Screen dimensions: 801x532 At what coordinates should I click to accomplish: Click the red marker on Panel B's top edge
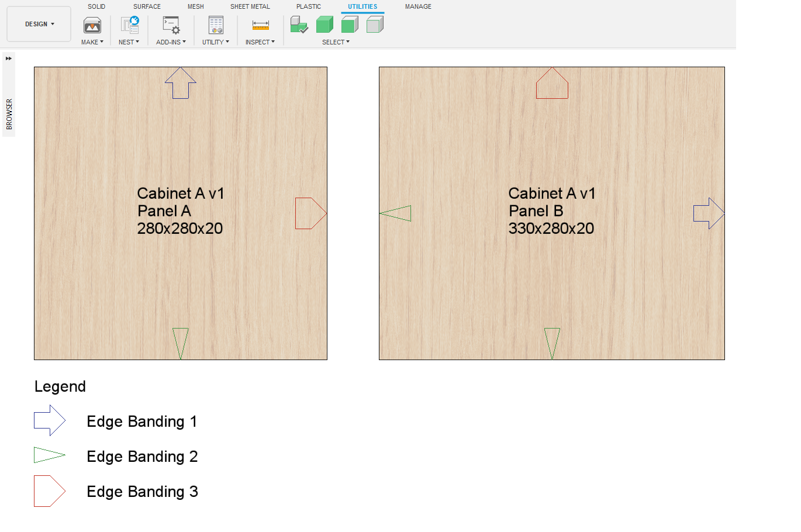552,84
